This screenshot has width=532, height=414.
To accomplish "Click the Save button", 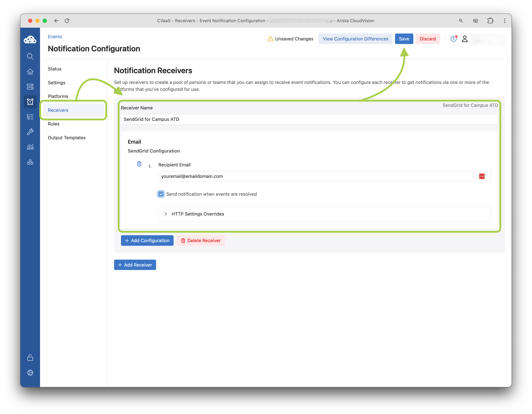I will tap(404, 39).
